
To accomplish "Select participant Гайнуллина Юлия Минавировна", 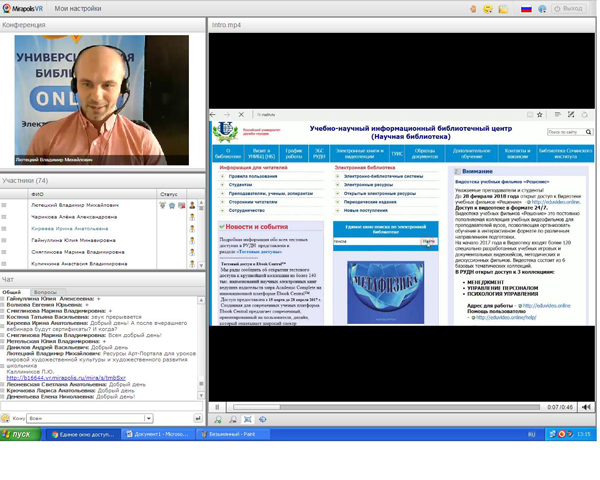I will point(73,240).
